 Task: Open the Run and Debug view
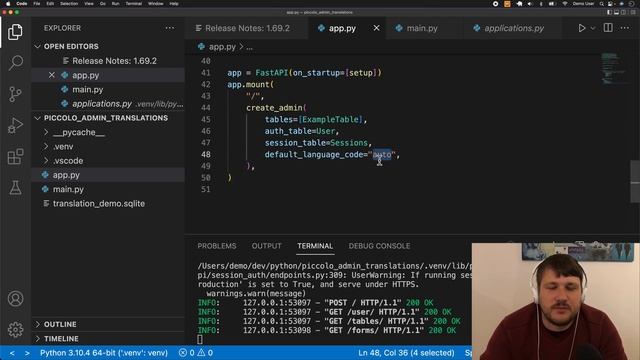(x=15, y=125)
